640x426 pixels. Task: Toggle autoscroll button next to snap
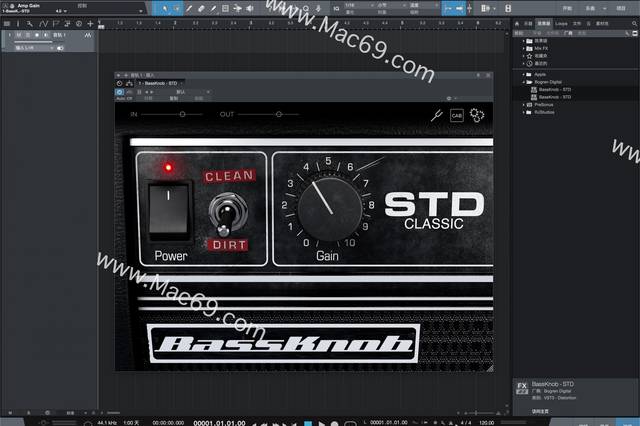pos(460,8)
